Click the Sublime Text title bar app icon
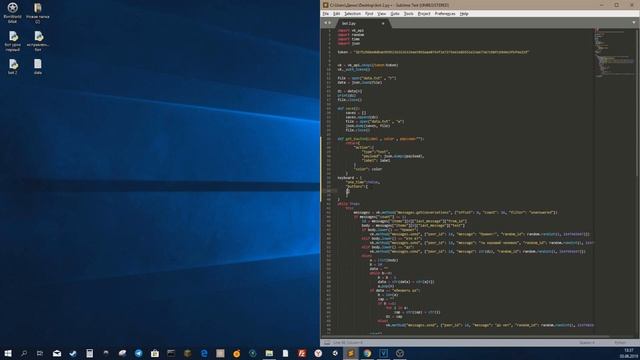This screenshot has width=640, height=360. 326,5
